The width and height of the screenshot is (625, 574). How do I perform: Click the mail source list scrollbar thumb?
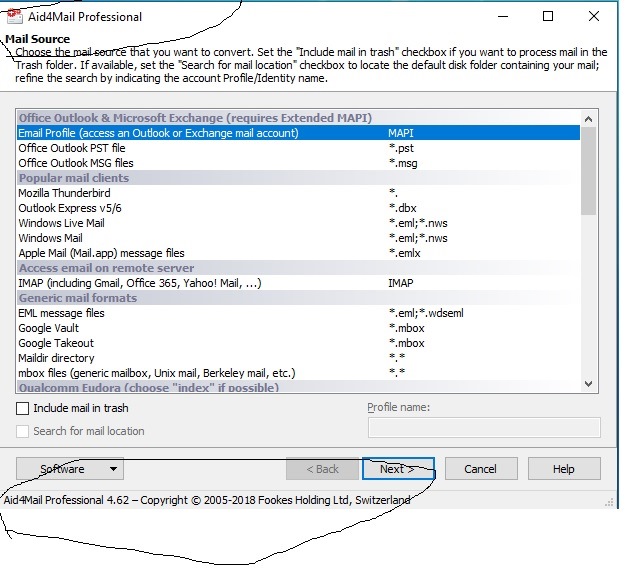pyautogui.click(x=588, y=171)
